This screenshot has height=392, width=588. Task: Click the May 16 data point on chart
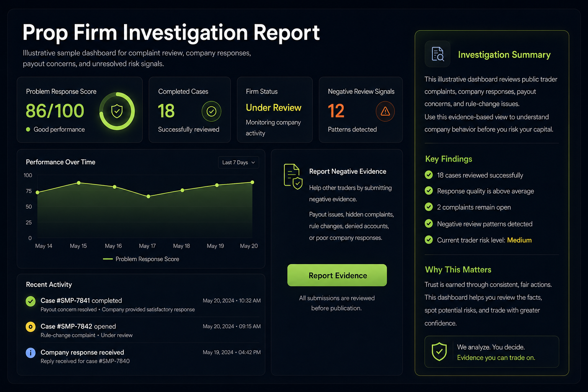coord(114,187)
